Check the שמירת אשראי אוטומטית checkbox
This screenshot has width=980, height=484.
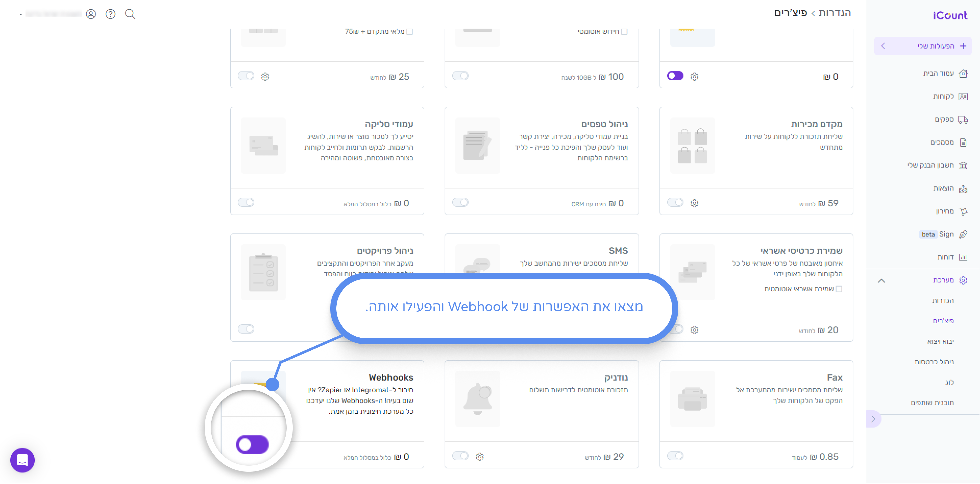coord(839,289)
